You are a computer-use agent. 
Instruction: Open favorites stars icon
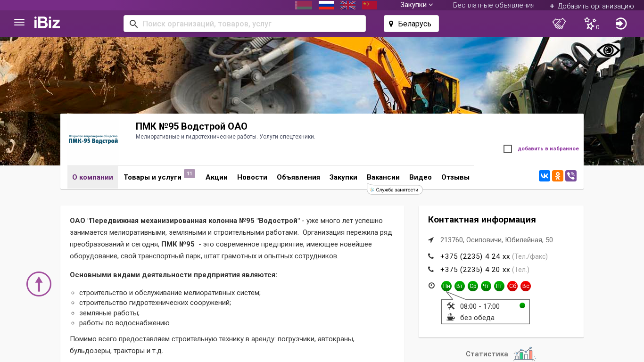590,24
